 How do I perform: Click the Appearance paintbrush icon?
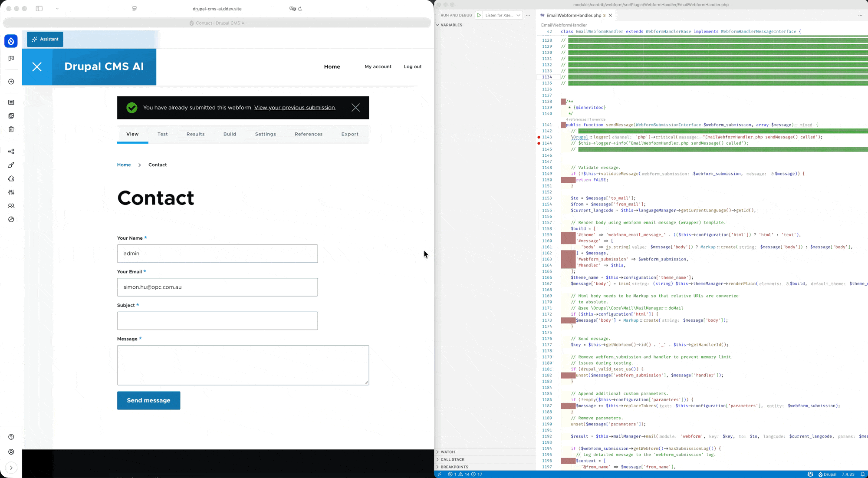coord(11,165)
